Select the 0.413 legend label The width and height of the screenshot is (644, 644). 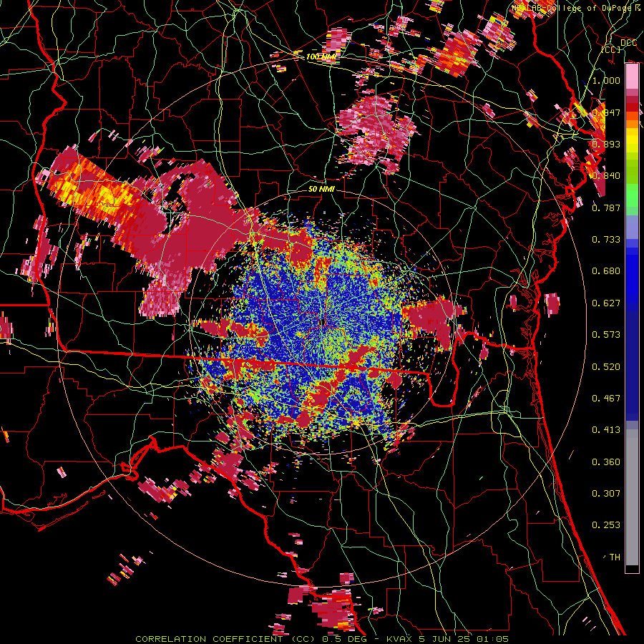(x=606, y=430)
